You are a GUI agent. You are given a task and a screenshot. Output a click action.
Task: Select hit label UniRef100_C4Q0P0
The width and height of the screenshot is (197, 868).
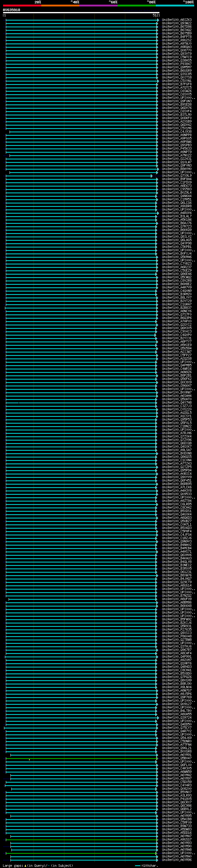177,335
